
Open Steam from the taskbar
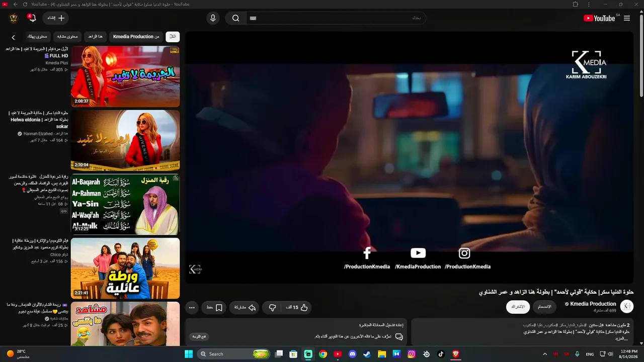pyautogui.click(x=367, y=354)
